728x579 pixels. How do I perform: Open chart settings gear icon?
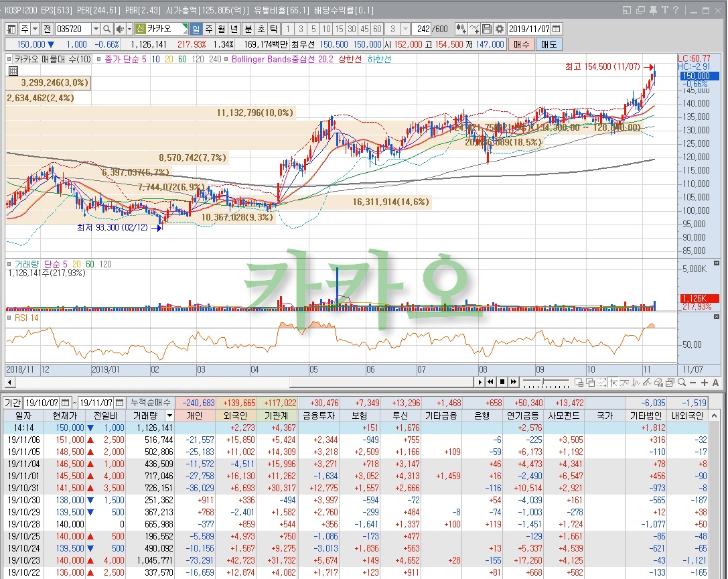(x=500, y=29)
